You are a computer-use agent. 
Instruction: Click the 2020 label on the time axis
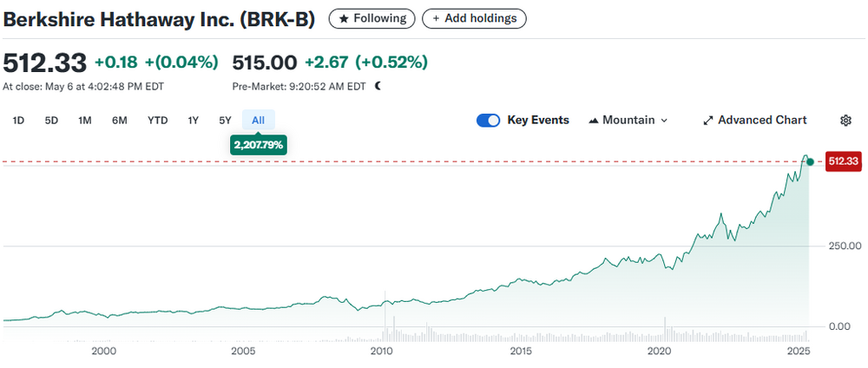pos(661,352)
